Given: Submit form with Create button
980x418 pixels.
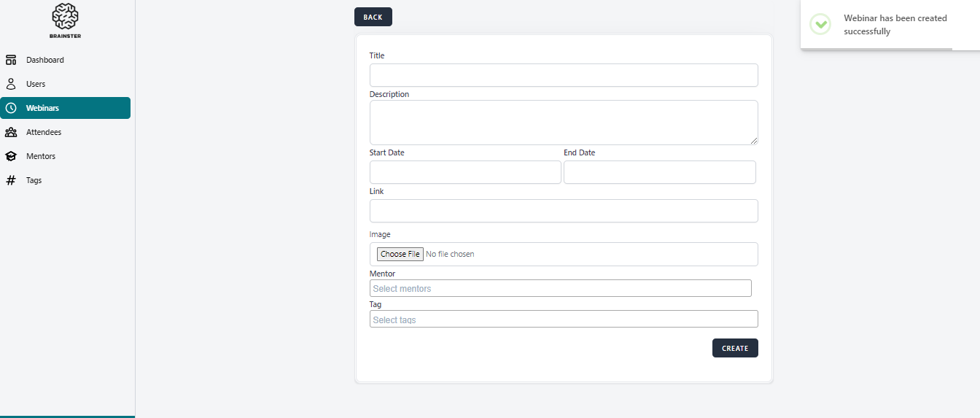Looking at the screenshot, I should coord(734,348).
